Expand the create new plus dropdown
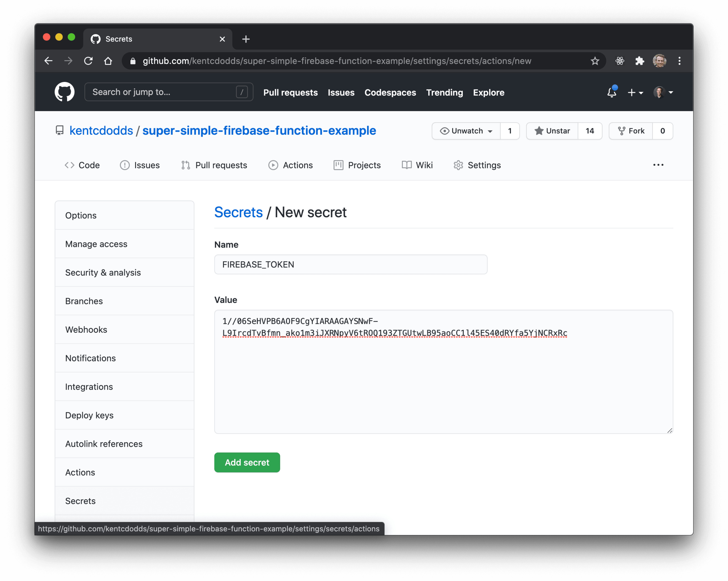This screenshot has height=581, width=728. click(x=635, y=93)
